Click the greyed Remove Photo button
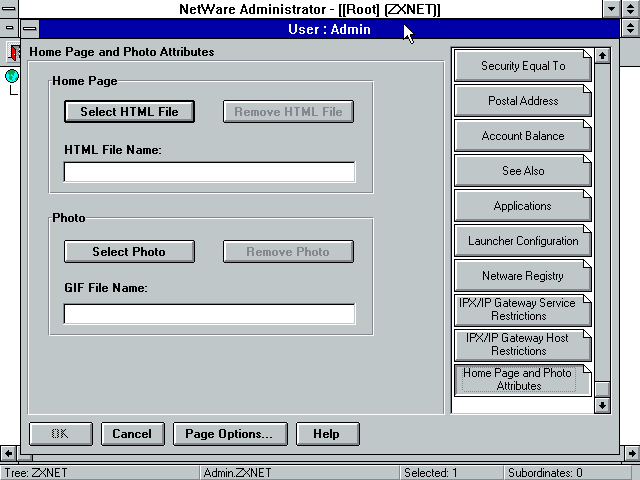This screenshot has height=480, width=640. pos(288,251)
